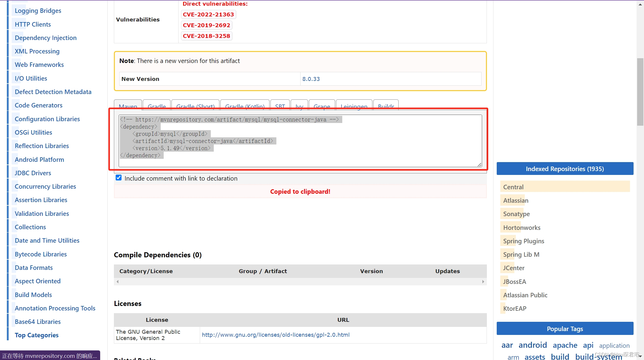The height and width of the screenshot is (360, 644).
Task: Open the Atlassian Public repository
Action: (x=525, y=295)
